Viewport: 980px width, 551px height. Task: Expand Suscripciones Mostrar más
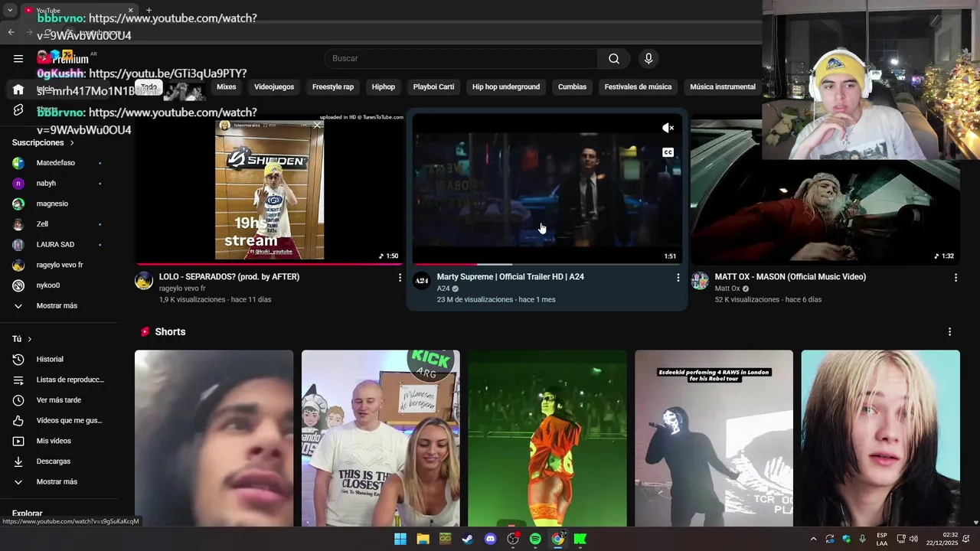[x=57, y=305]
